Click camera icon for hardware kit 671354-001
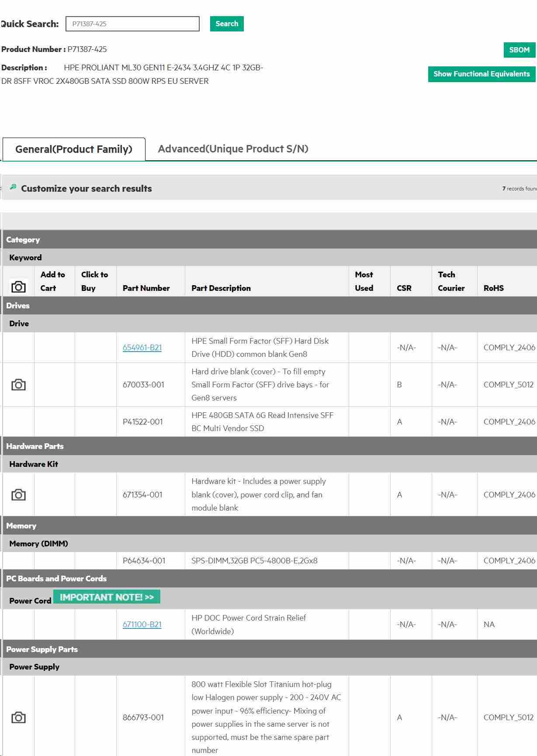Screen dimensions: 537x756 click(x=18, y=494)
